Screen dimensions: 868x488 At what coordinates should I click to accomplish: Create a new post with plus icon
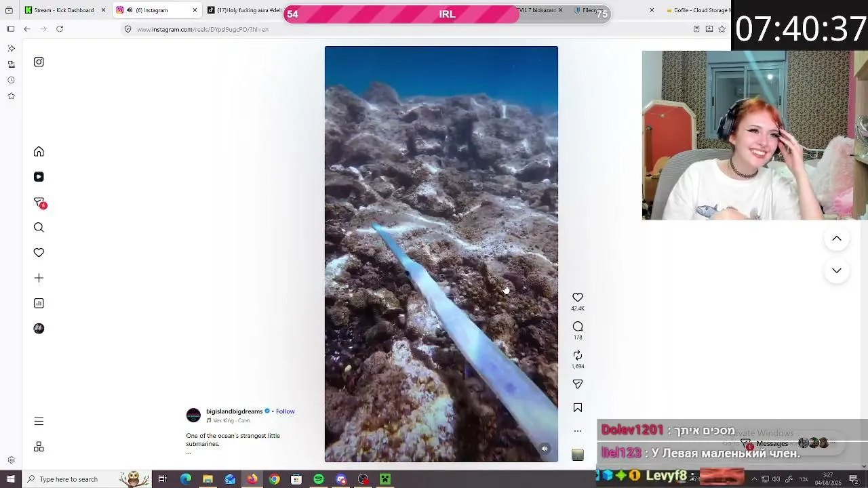point(39,278)
